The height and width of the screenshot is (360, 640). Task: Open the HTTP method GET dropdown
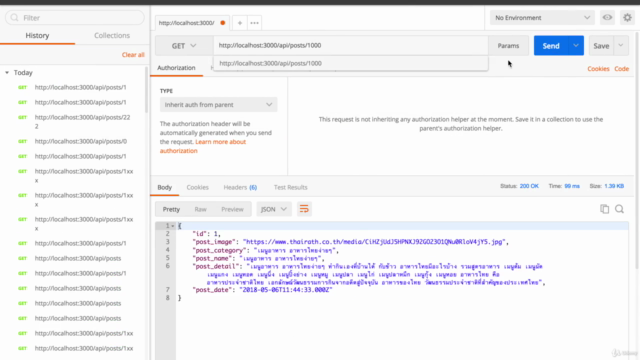pyautogui.click(x=184, y=46)
